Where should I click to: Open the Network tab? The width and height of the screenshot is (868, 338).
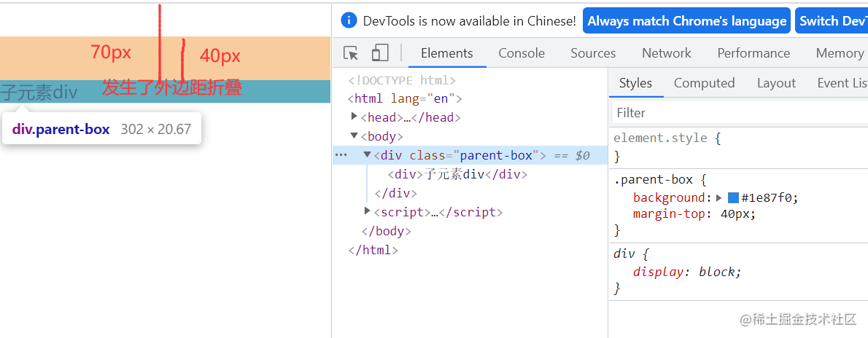667,53
